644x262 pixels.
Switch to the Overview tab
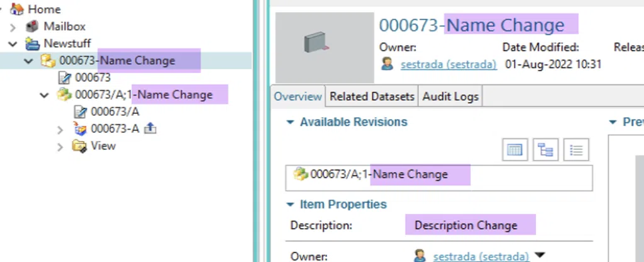point(297,96)
